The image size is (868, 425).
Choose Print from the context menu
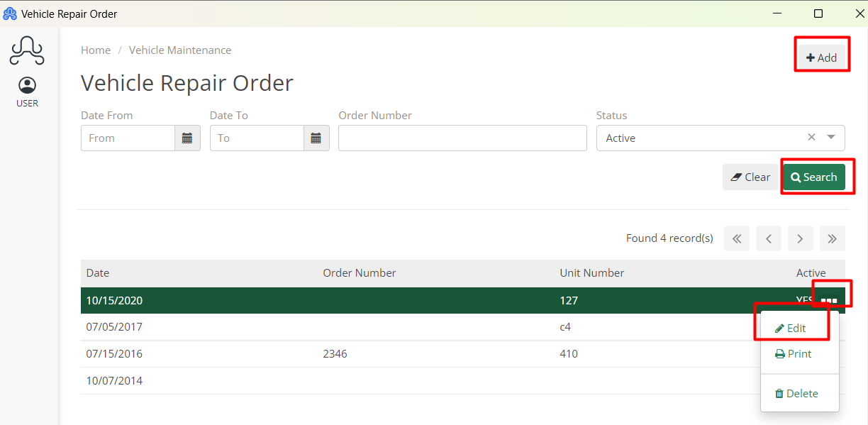794,354
